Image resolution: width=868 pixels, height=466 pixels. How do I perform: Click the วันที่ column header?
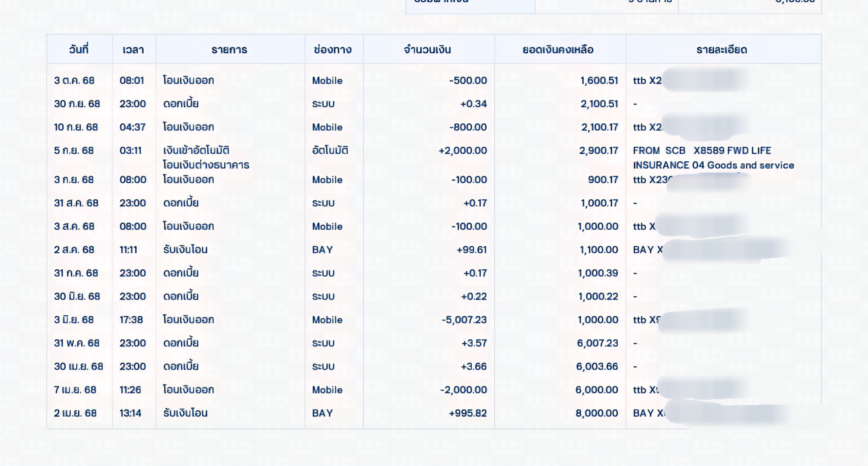(x=79, y=50)
